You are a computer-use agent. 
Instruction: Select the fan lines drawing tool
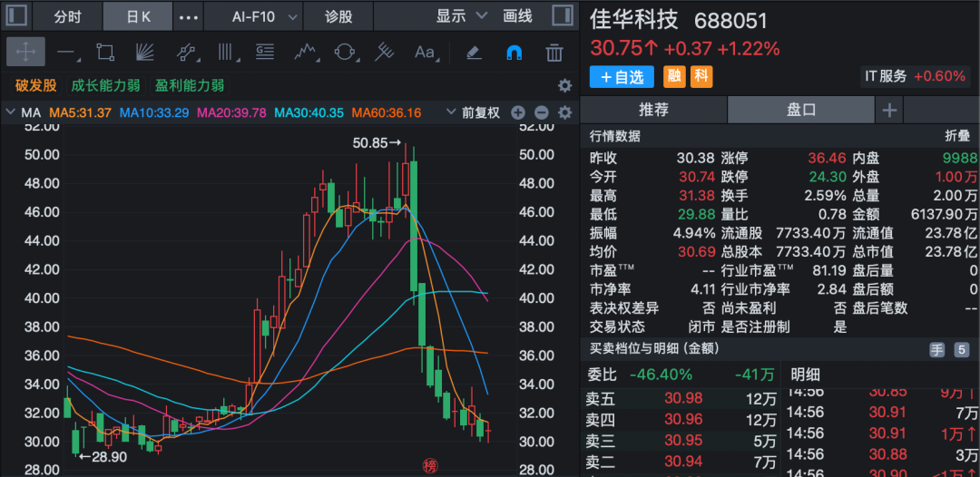pyautogui.click(x=145, y=53)
